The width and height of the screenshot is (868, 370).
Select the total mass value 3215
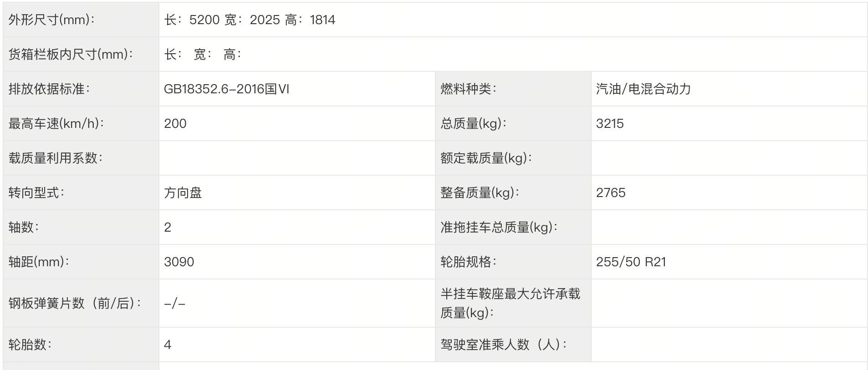tap(610, 124)
